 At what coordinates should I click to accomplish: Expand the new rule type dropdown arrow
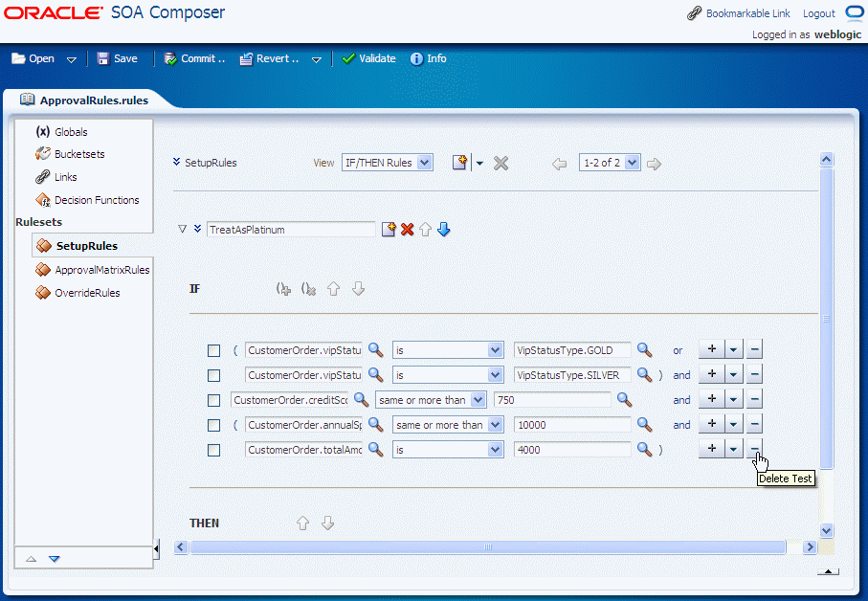479,164
